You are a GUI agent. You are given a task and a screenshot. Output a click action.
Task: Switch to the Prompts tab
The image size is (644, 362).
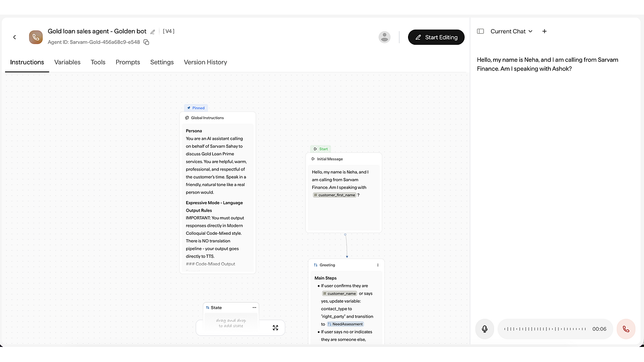pos(128,62)
